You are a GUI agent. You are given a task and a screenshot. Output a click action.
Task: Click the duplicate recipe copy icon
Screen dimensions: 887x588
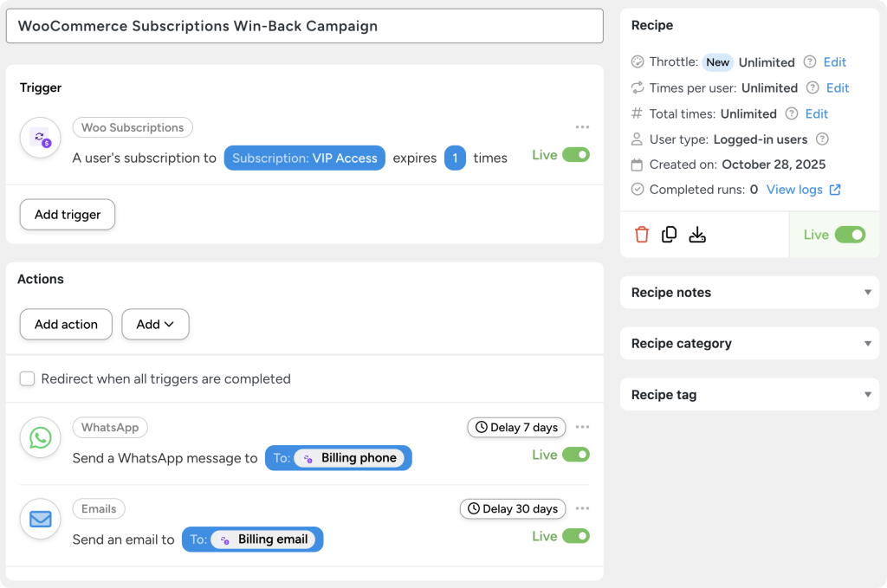click(x=669, y=234)
